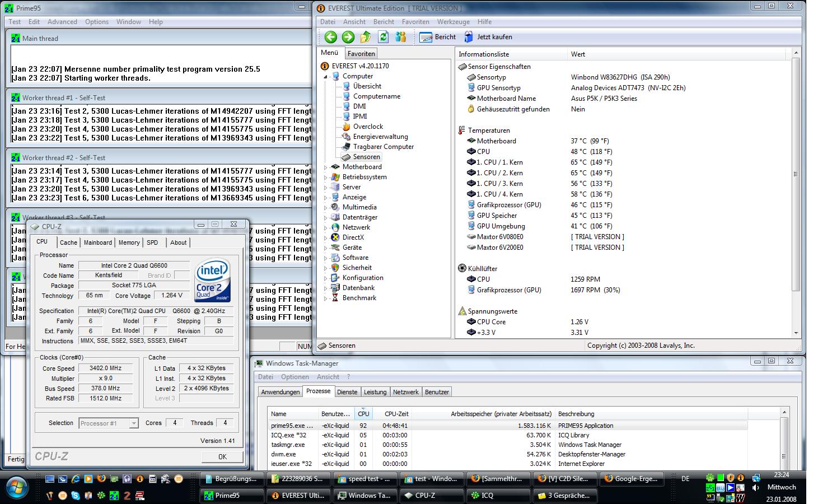
Task: Select the Menü tab in EVEREST
Action: point(330,53)
